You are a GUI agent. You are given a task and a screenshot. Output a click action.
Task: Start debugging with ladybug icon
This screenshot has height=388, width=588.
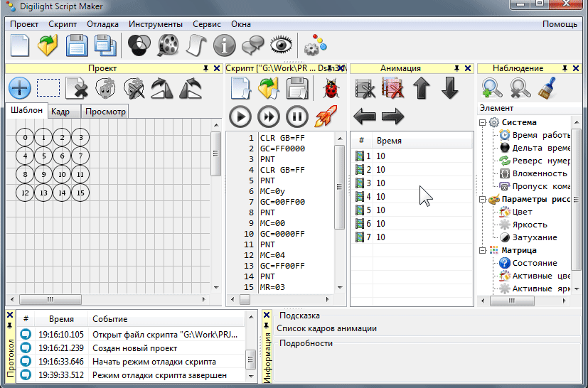pos(331,88)
